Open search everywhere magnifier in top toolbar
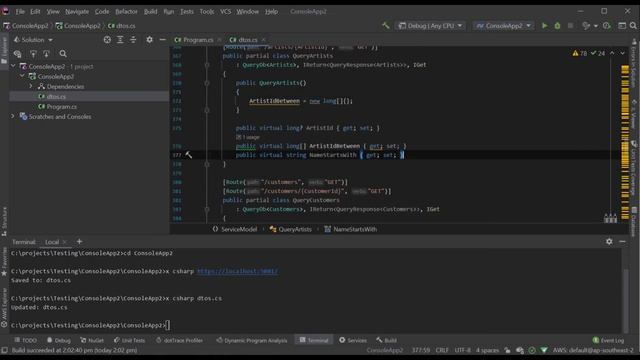The image size is (640, 360). tap(633, 26)
